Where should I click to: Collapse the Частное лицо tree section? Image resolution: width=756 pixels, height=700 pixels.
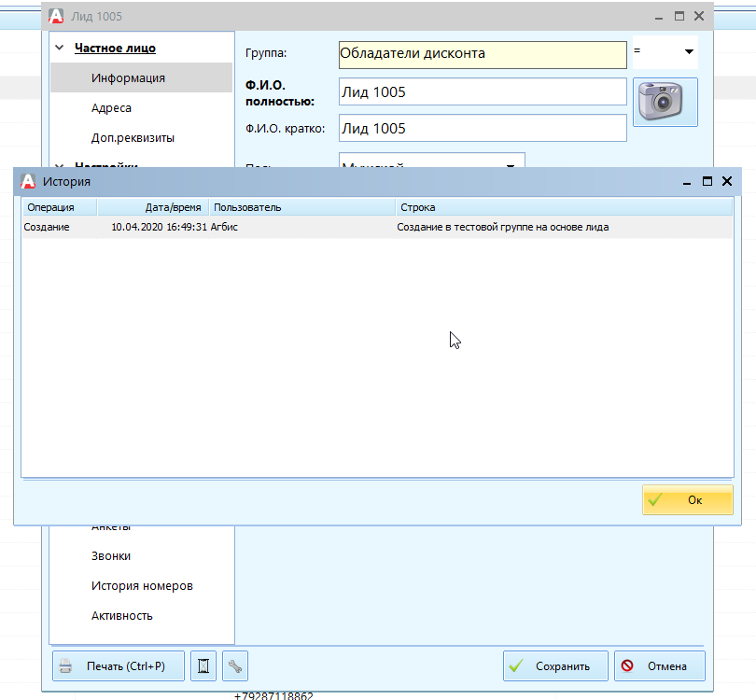(x=60, y=48)
